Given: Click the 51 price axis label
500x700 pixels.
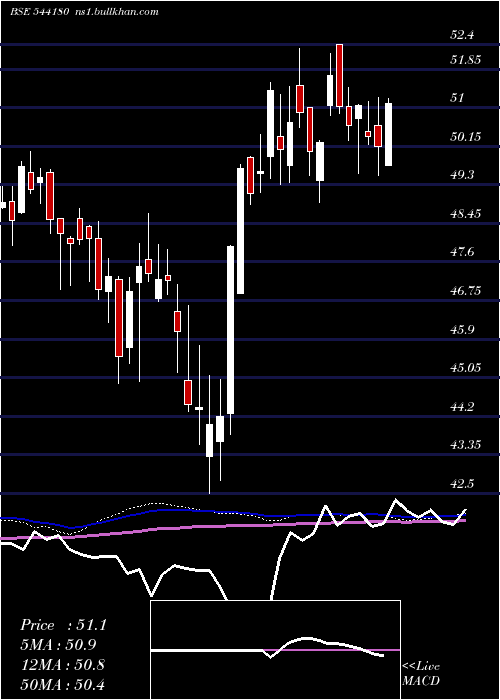Looking at the screenshot, I should [457, 98].
